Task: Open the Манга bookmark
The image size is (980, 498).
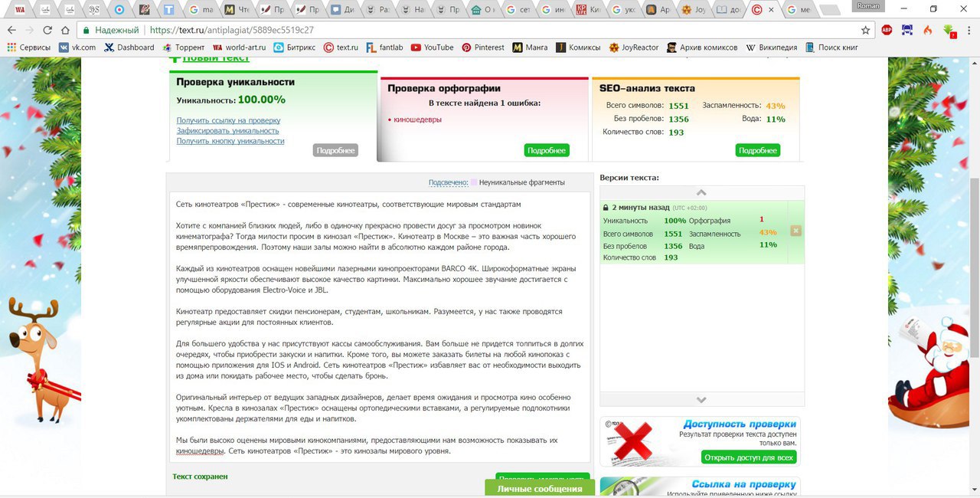Action: pos(530,47)
